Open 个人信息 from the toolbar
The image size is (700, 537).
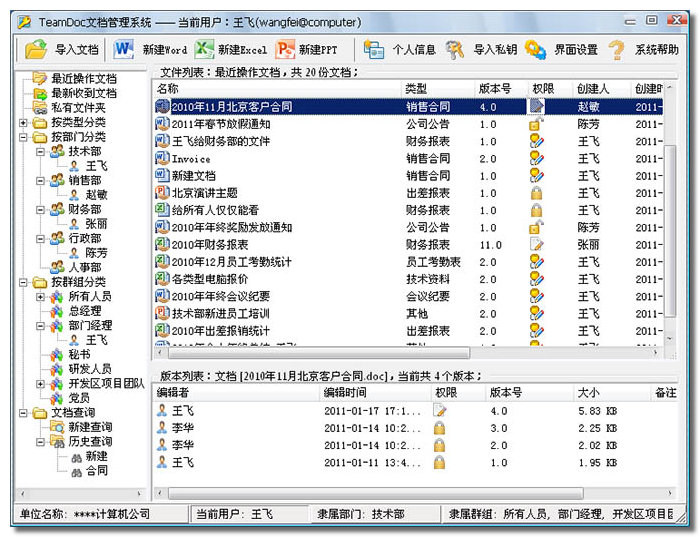pyautogui.click(x=374, y=49)
